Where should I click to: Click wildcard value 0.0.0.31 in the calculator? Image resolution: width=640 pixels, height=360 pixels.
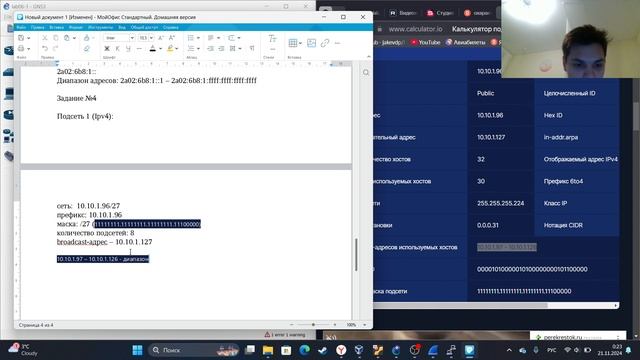487,225
